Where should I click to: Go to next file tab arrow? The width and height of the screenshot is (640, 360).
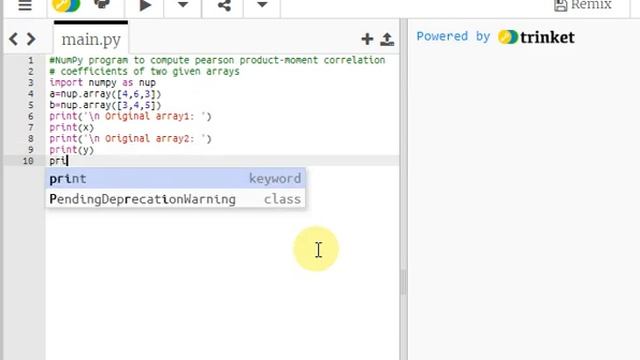31,39
